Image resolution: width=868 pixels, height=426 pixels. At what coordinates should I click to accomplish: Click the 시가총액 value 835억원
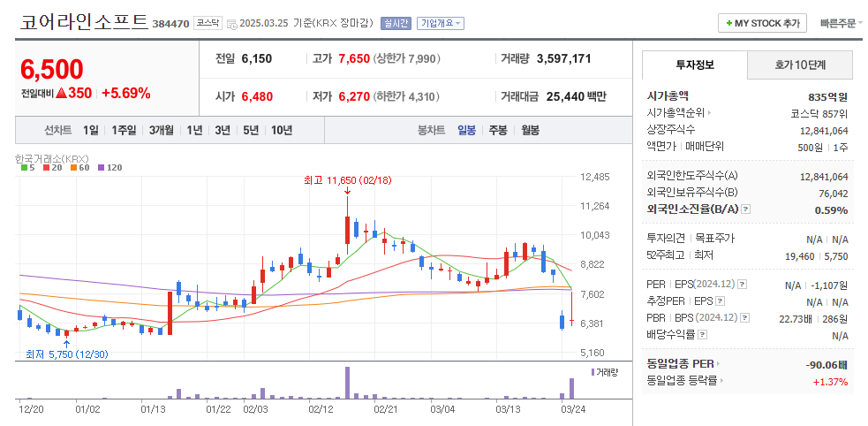pyautogui.click(x=827, y=97)
